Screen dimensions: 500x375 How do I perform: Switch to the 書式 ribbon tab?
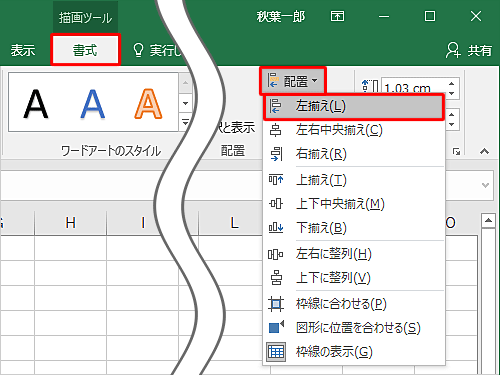pos(85,50)
